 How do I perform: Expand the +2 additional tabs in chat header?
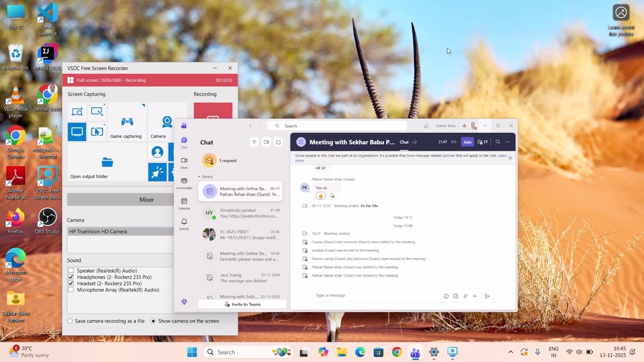tap(414, 142)
